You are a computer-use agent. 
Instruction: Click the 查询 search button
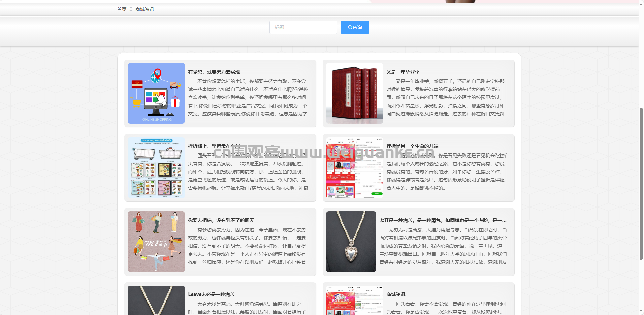point(355,27)
